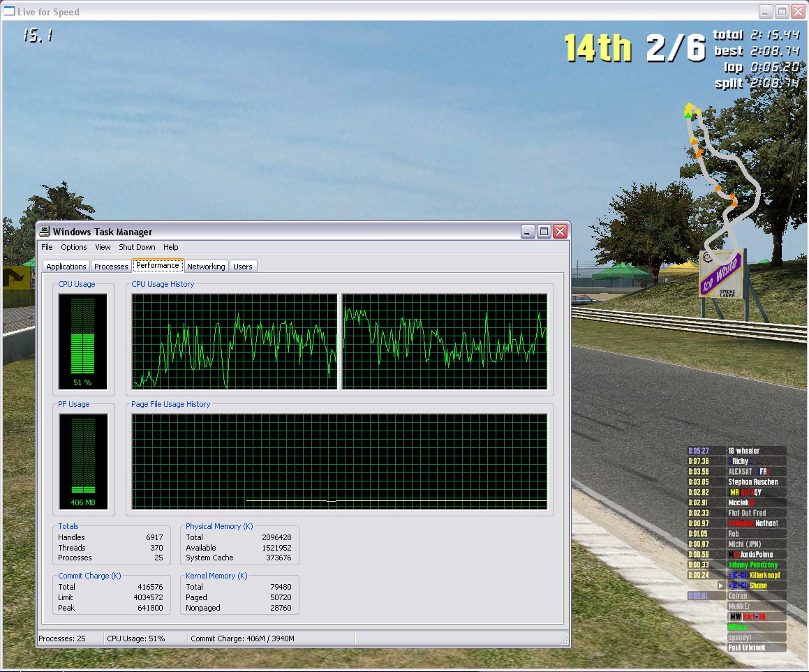Click the '2/6' lap counter

[676, 48]
